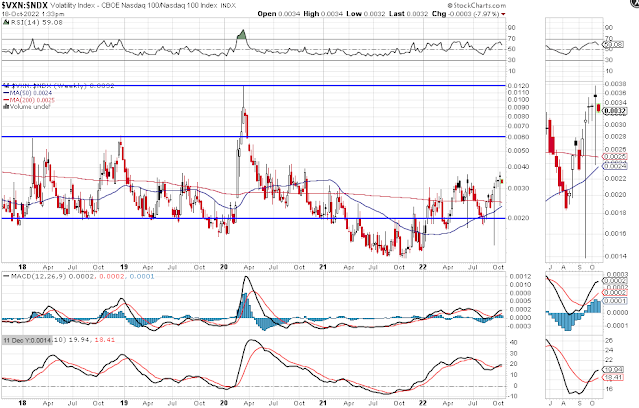
Task: Click the 0.0100 price axis label
Action: [518, 100]
